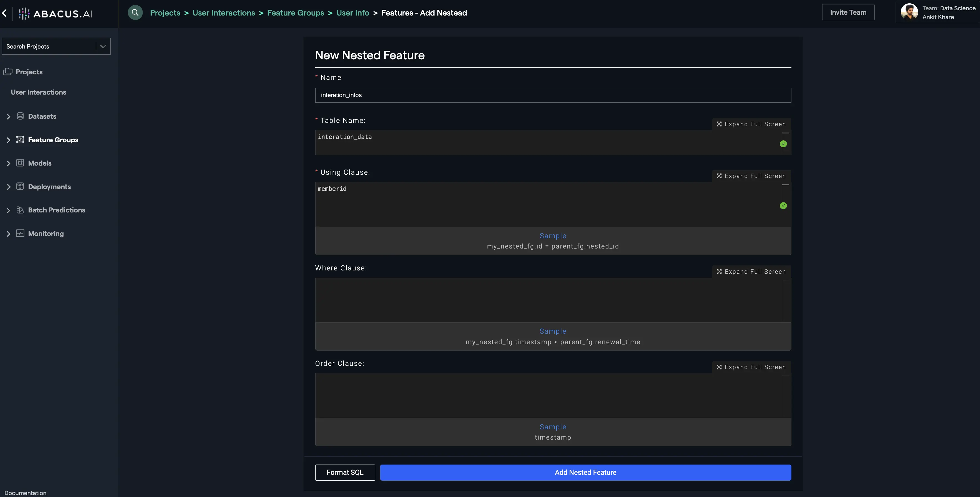Click green validation checkmark in Table Name editor

[783, 144]
